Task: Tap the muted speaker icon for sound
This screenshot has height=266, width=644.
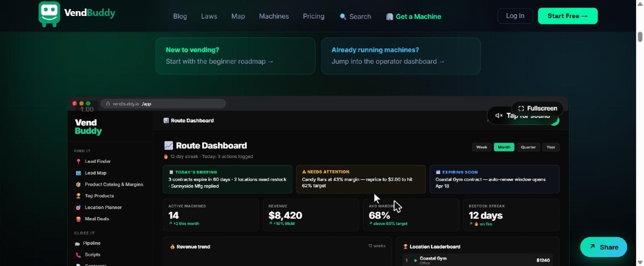Action: point(499,115)
